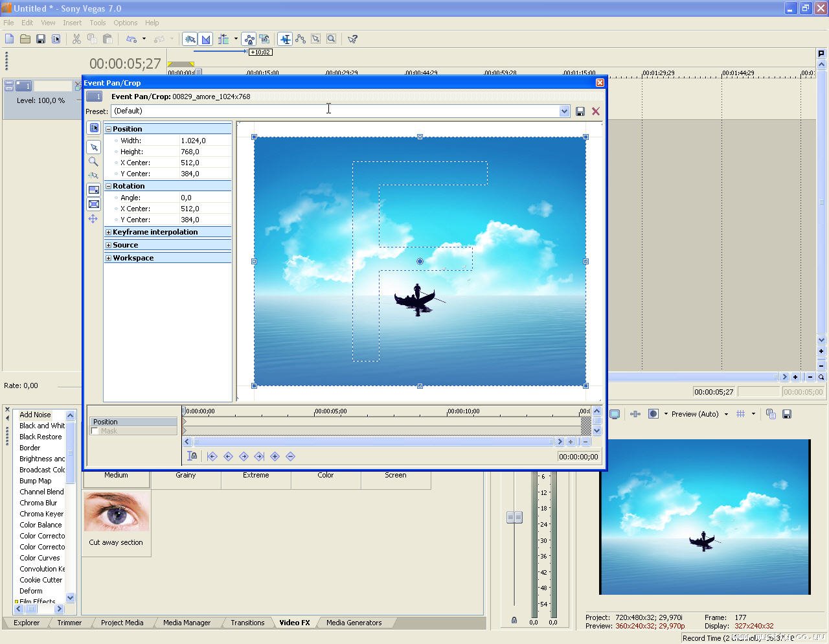The height and width of the screenshot is (644, 829).
Task: Expand the Keyframe interpolation section
Action: click(x=109, y=232)
